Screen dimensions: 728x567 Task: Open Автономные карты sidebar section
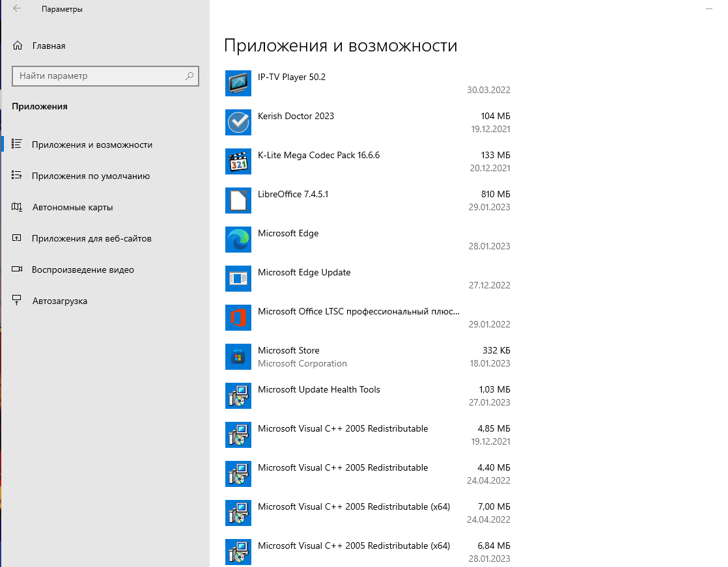point(105,207)
